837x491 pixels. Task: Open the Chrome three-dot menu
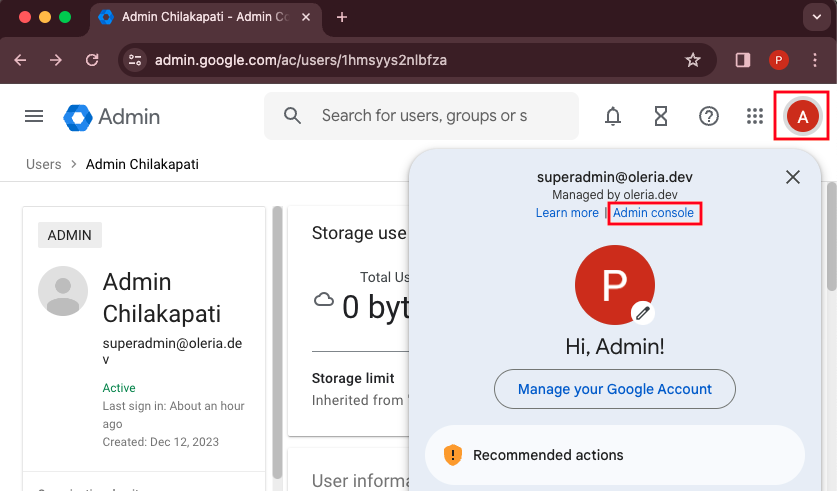click(x=815, y=60)
